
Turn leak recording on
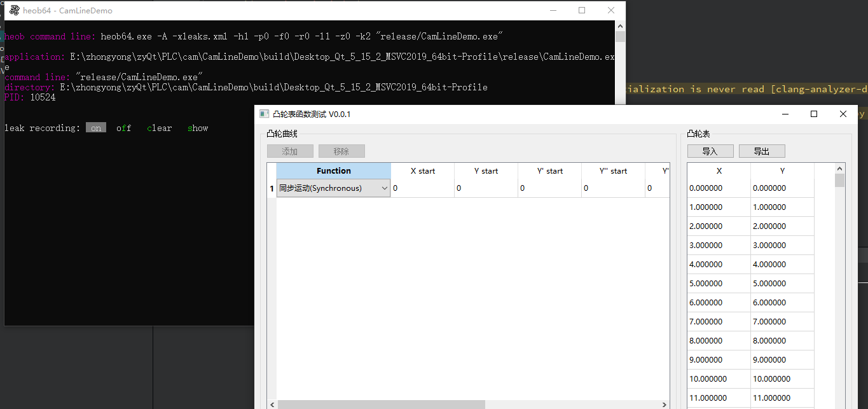click(96, 128)
